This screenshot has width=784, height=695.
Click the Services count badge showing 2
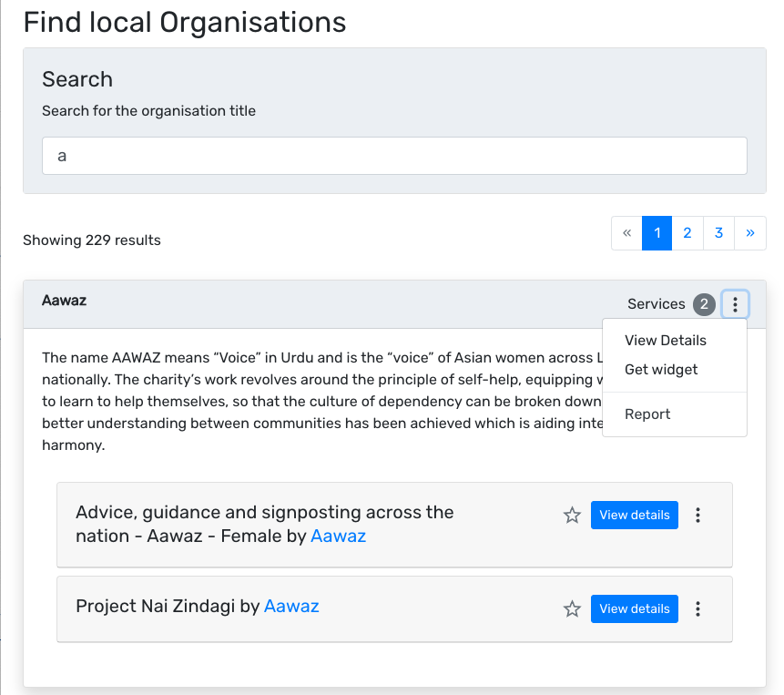pyautogui.click(x=704, y=304)
